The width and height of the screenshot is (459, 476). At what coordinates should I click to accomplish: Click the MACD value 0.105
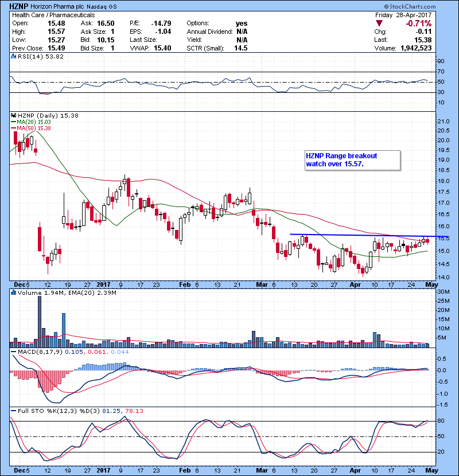click(75, 352)
